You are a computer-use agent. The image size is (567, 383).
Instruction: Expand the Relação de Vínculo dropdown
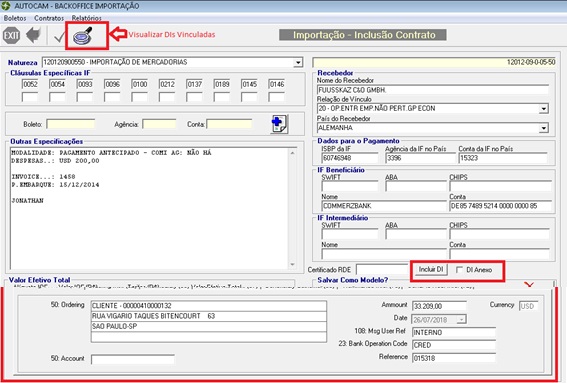[543, 108]
